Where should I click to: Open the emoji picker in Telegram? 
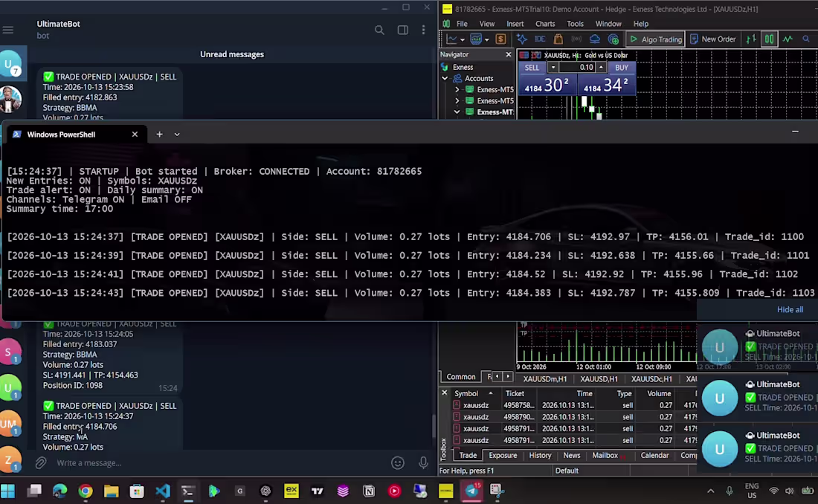(x=398, y=462)
